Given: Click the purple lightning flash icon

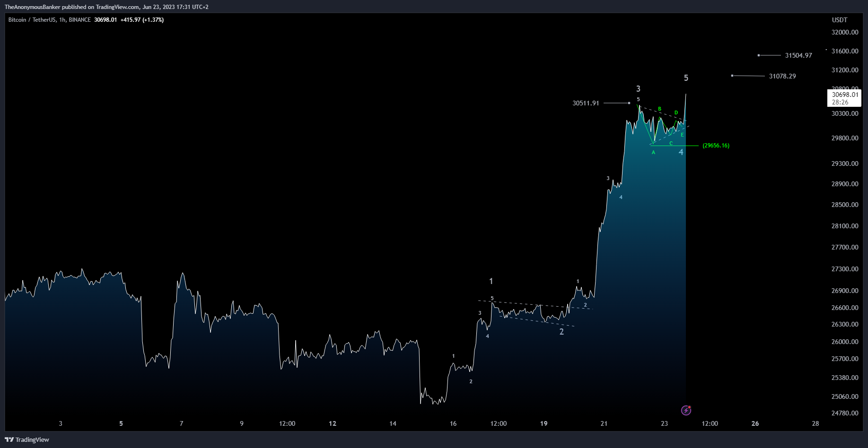Looking at the screenshot, I should 686,410.
